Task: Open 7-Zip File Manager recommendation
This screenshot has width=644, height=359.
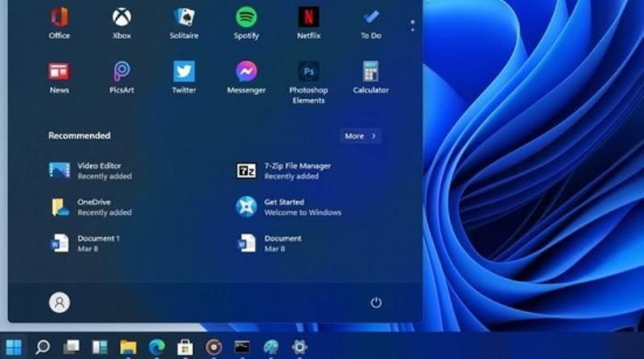Action: click(283, 171)
